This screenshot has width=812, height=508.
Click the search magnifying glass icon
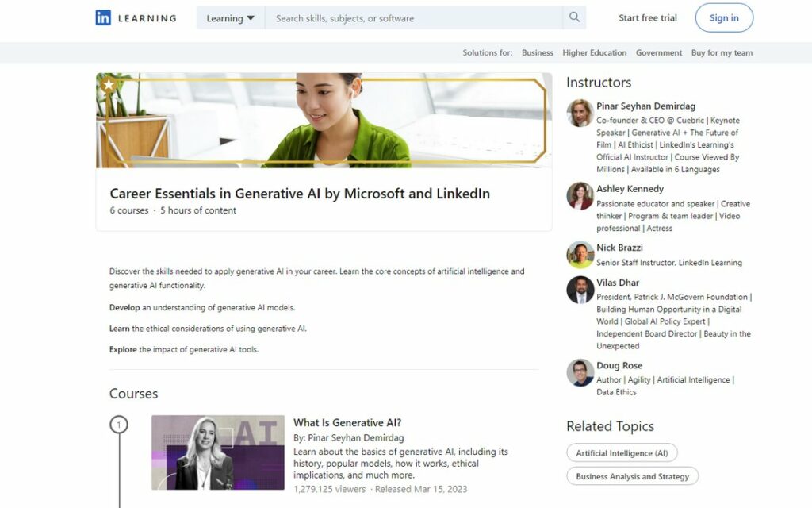575,17
